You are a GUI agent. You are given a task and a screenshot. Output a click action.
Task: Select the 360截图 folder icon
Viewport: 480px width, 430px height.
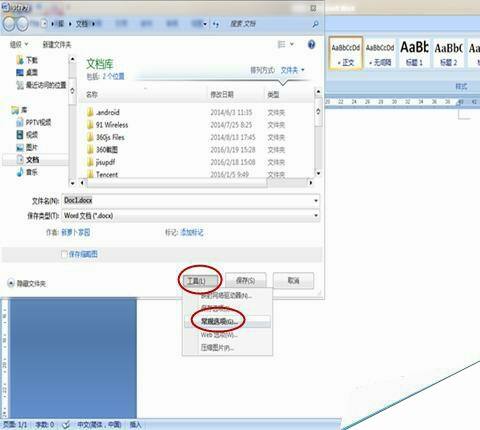pyautogui.click(x=90, y=150)
